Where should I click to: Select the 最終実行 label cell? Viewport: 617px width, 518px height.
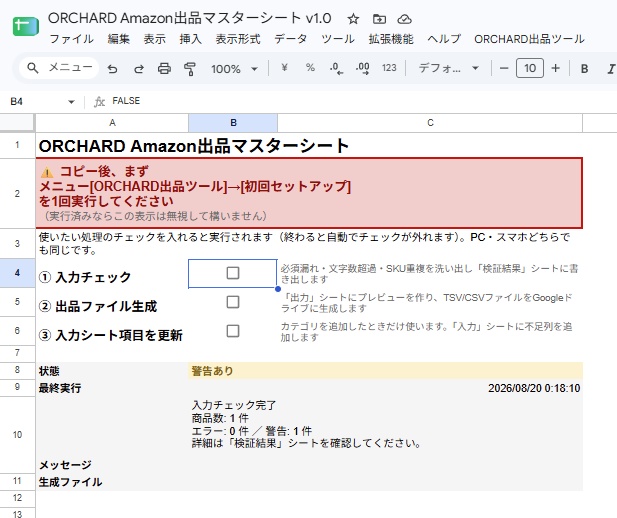point(112,388)
